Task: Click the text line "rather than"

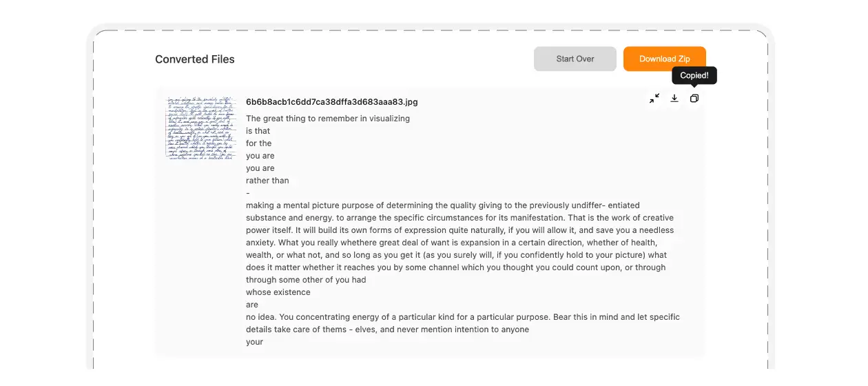Action: click(x=267, y=181)
